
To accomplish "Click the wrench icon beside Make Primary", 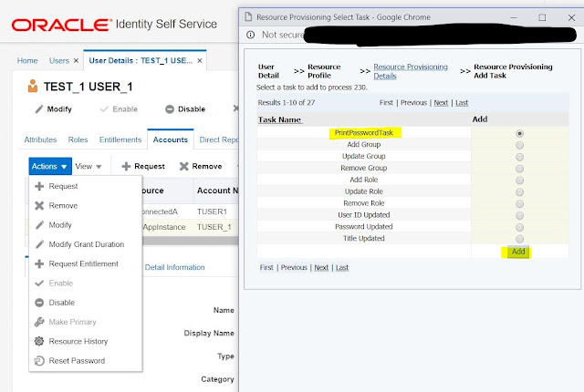I will (x=39, y=322).
